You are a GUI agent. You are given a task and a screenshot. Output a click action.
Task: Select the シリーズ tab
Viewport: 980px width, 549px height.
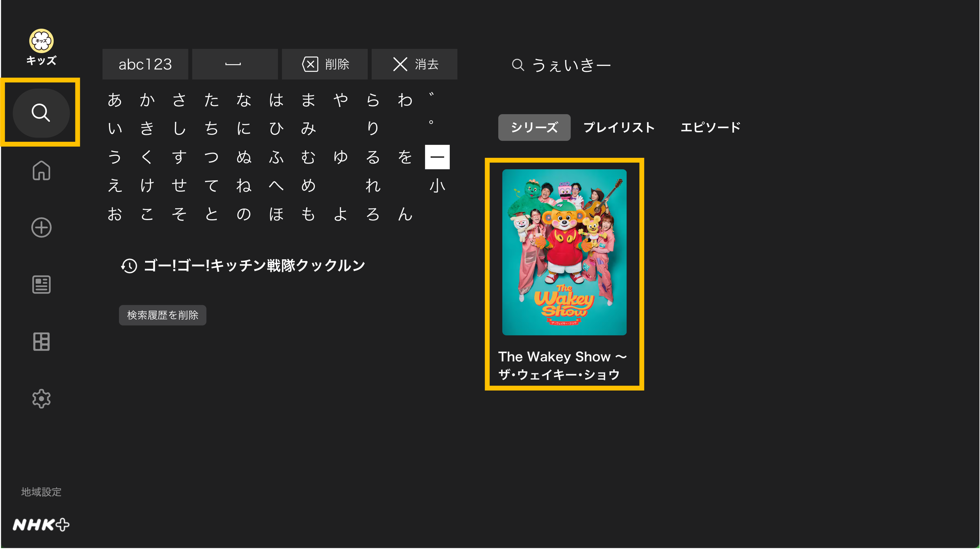[x=534, y=127]
